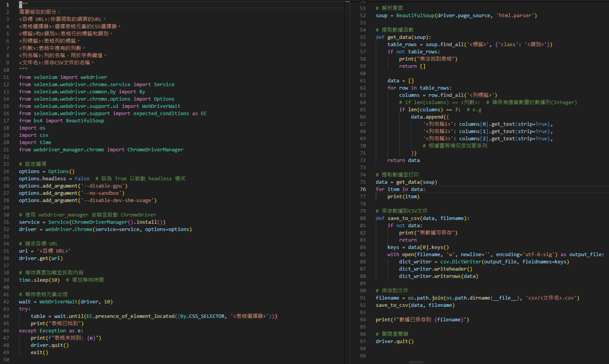Click the 'columns = row.find_all' line
Image resolution: width=609 pixels, height=364 pixels.
pos(448,95)
